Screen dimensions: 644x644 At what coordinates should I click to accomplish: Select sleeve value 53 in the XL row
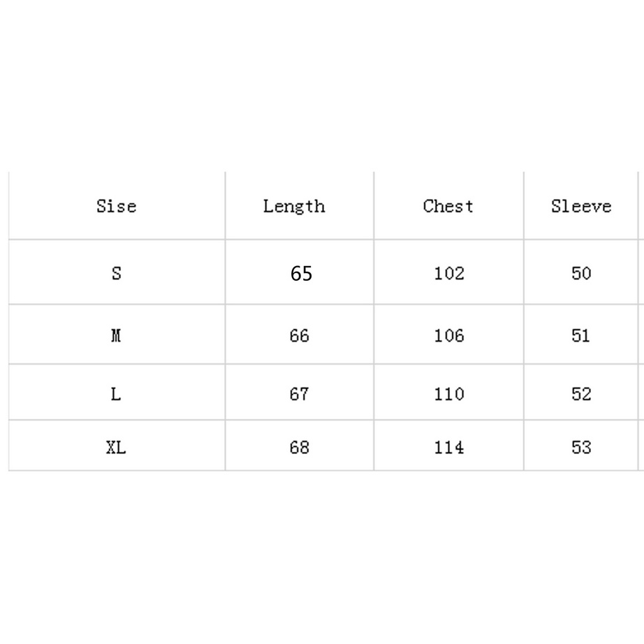tap(581, 447)
